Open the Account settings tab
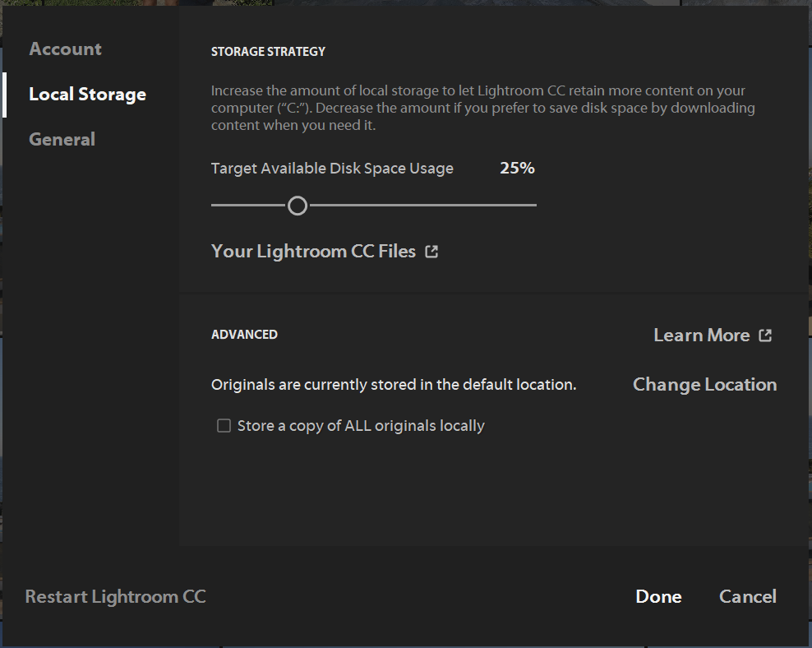Image resolution: width=812 pixels, height=648 pixels. [x=66, y=49]
